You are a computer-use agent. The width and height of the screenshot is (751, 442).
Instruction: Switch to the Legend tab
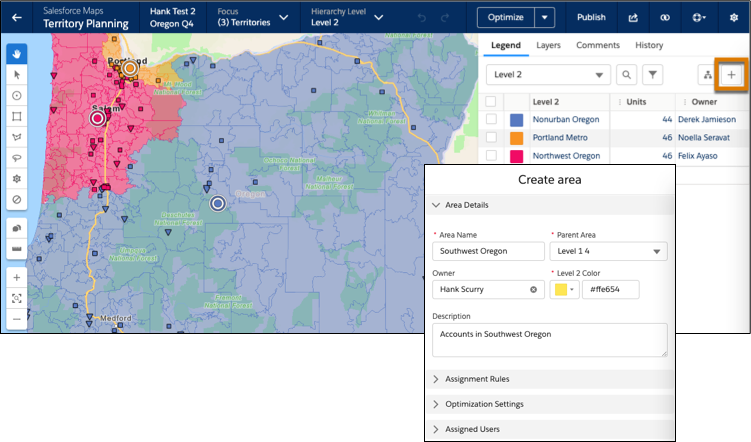pyautogui.click(x=506, y=45)
